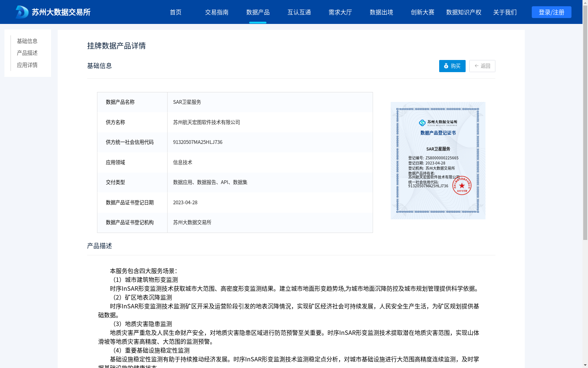588x368 pixels.
Task: Open 关于我们 navigation item
Action: tap(505, 12)
